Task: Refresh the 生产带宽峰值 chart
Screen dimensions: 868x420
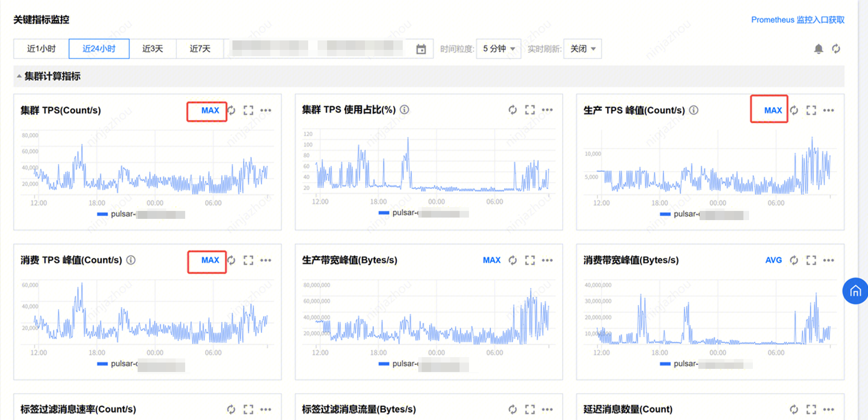Action: tap(513, 260)
